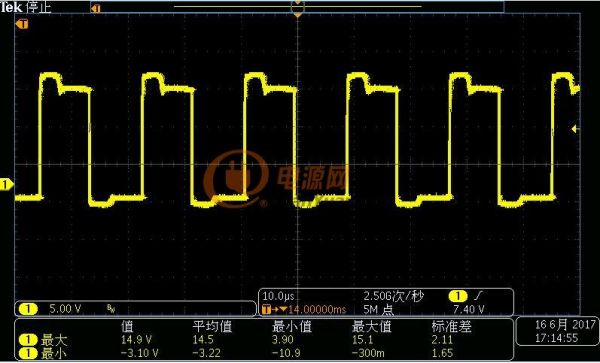Click the 5.00 V vertical scale readout
The width and height of the screenshot is (600, 363).
(65, 309)
